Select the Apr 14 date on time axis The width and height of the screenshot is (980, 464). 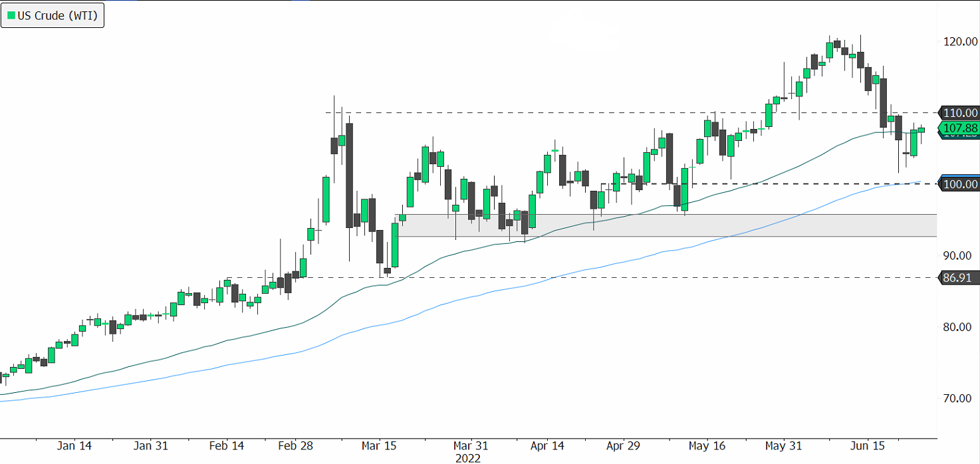point(548,446)
